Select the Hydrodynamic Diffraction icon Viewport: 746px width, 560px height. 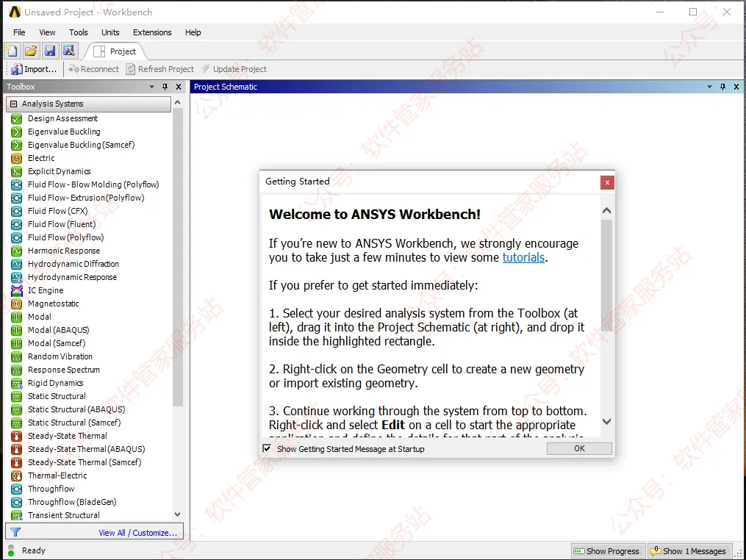[17, 264]
